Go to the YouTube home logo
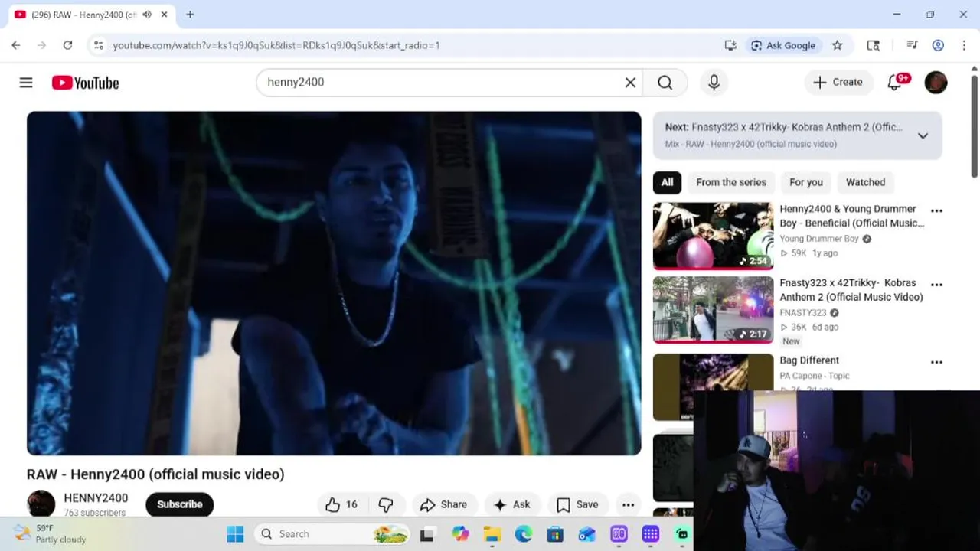This screenshot has width=980, height=551. click(85, 83)
